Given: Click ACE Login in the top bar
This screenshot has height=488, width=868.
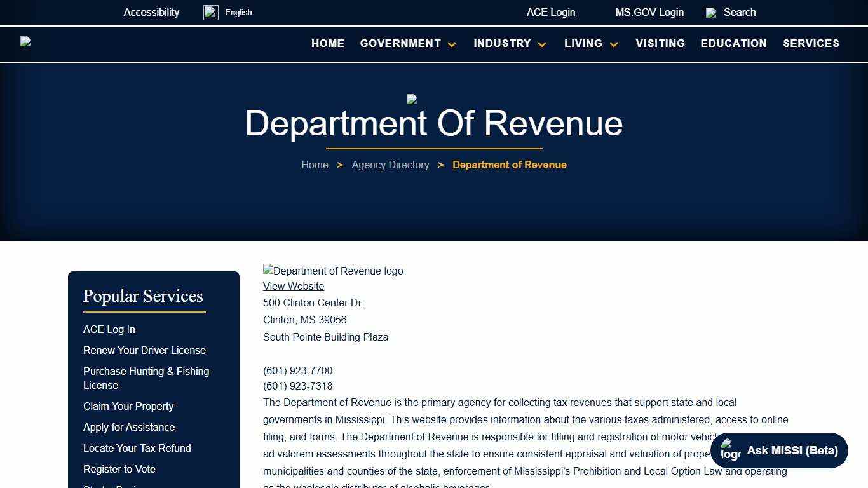Looking at the screenshot, I should 550,12.
